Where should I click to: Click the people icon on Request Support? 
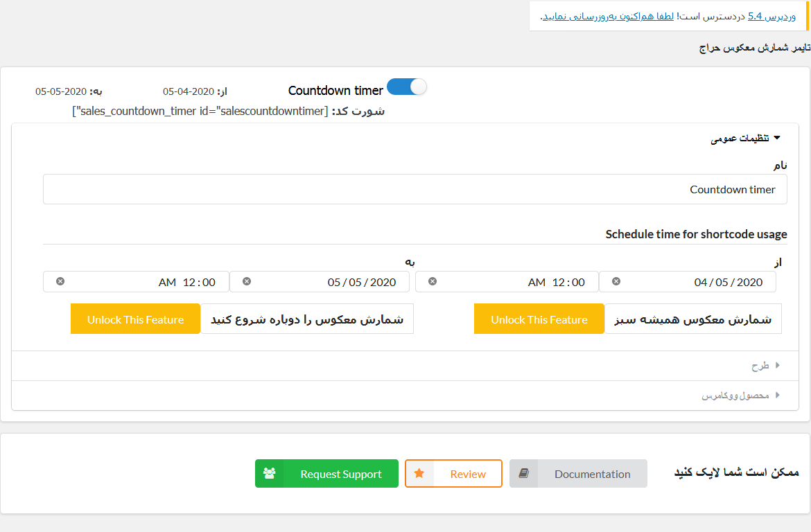(270, 474)
